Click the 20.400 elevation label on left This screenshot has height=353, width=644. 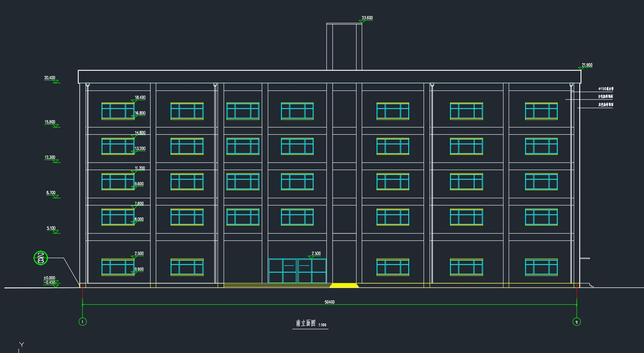tap(50, 78)
